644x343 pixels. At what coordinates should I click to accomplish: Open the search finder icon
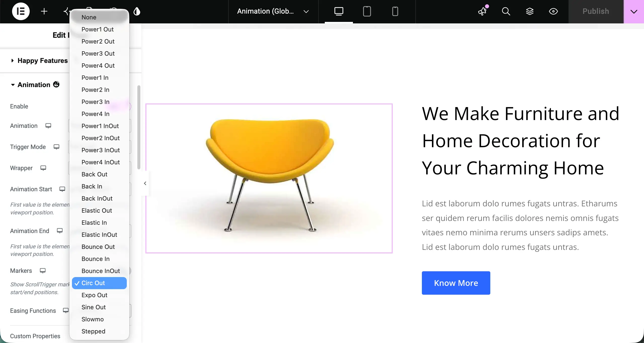coord(506,11)
